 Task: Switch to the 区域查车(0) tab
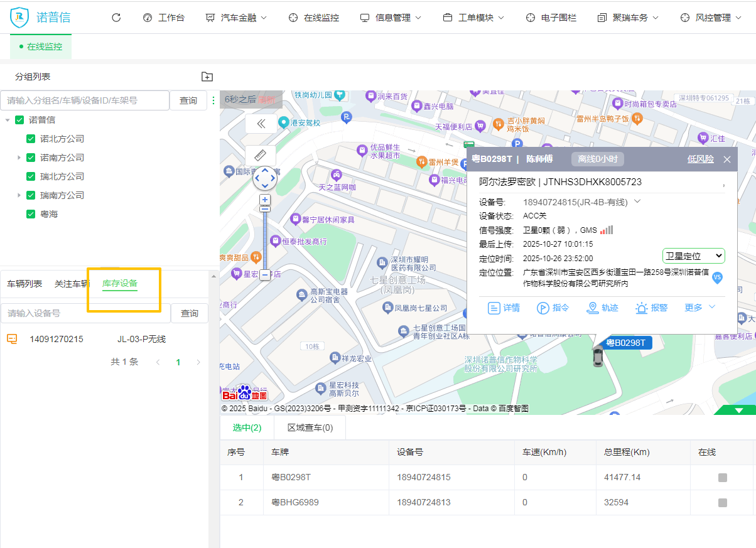310,427
